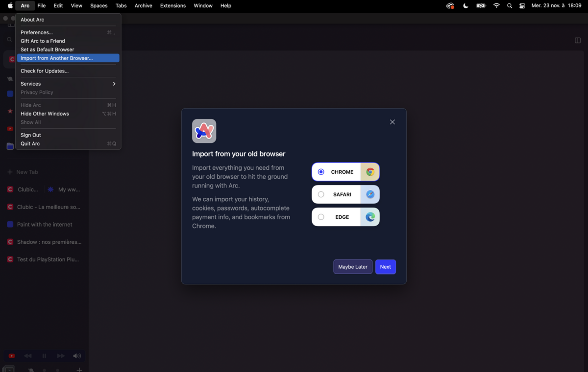Choose Hide Other Windows
This screenshot has height=372, width=588.
(x=68, y=114)
